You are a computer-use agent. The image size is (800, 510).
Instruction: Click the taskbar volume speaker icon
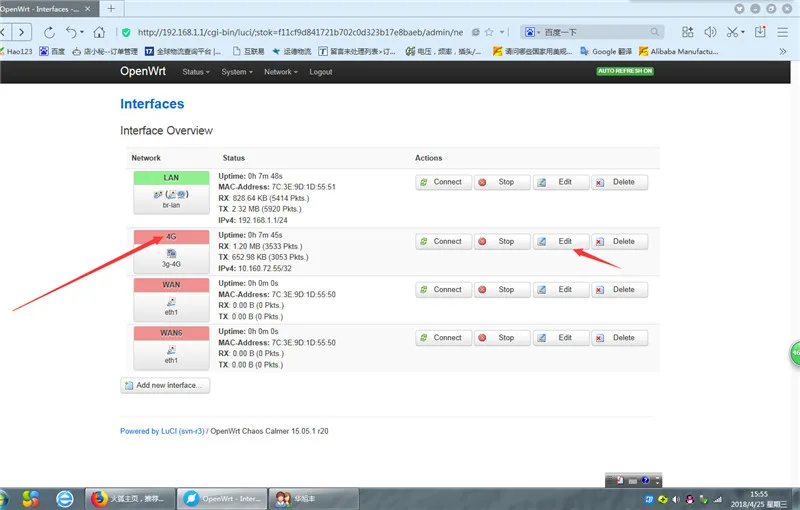pos(676,499)
